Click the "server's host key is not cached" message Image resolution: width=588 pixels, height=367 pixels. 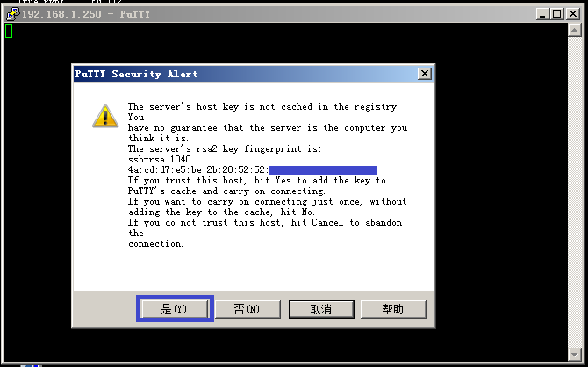(263, 106)
